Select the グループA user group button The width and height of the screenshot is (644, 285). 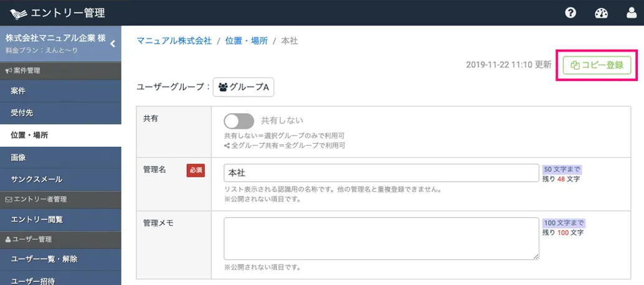244,87
